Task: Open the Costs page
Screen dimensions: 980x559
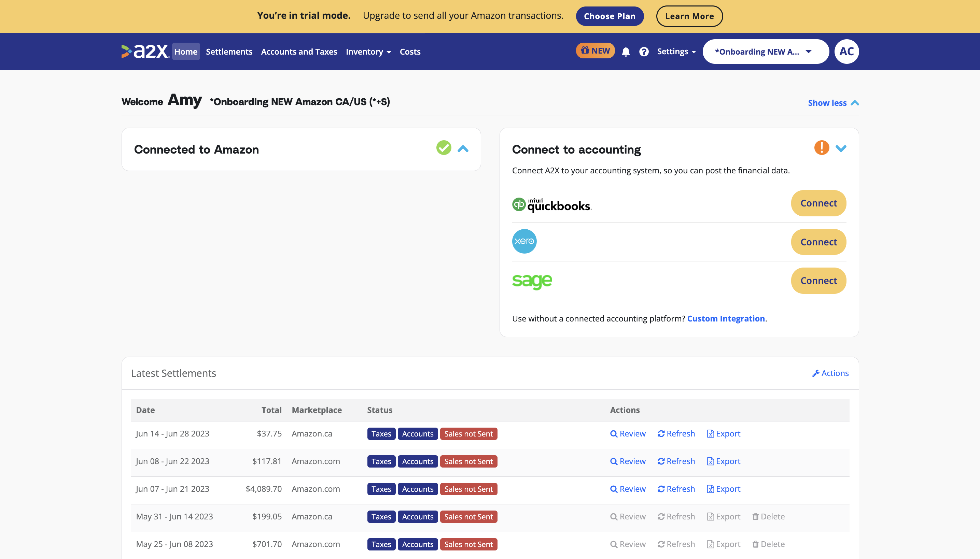Action: click(410, 52)
